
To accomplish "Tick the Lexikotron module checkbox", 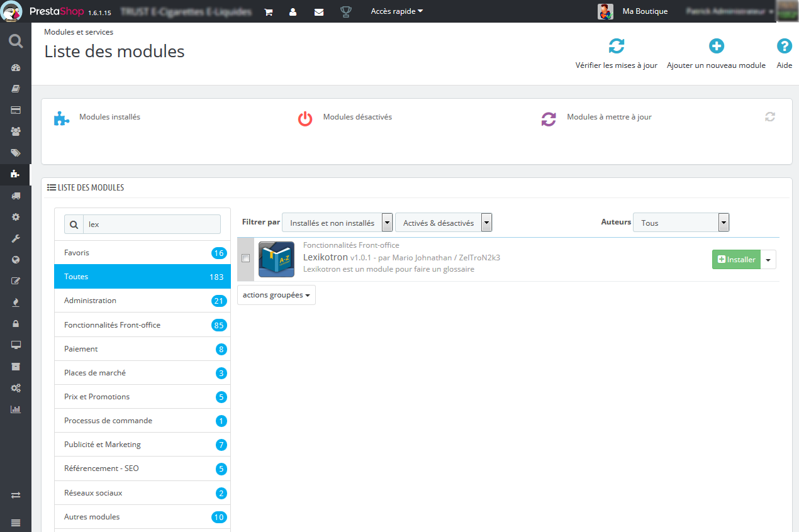I will click(x=246, y=258).
